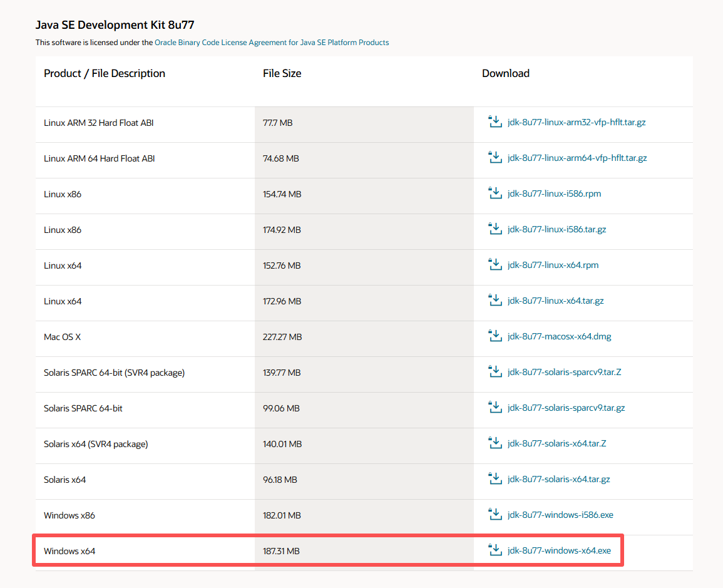Viewport: 723px width, 588px height.
Task: Download jdk-8u77-linux-arm32-vfp-hflt.tar.gz file link
Action: pyautogui.click(x=577, y=122)
